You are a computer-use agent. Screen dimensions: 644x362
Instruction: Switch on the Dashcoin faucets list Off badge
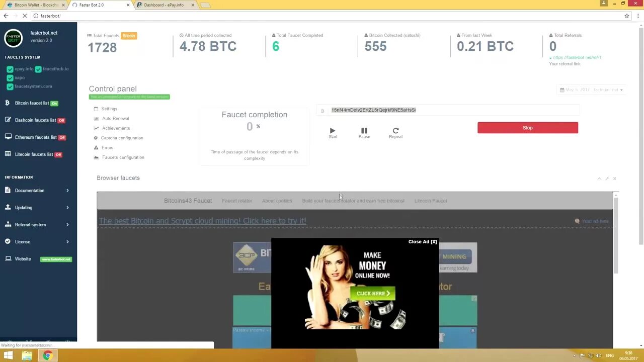click(x=61, y=121)
